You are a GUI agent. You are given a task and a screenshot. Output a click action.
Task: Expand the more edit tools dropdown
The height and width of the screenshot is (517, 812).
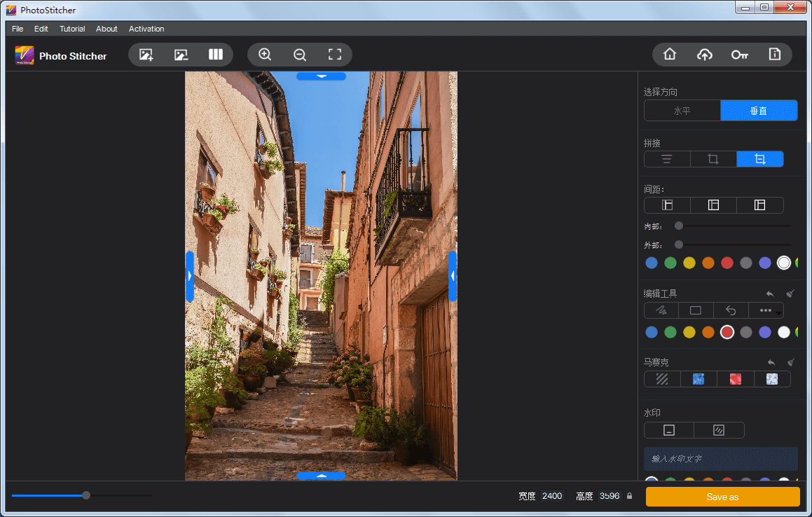click(766, 310)
